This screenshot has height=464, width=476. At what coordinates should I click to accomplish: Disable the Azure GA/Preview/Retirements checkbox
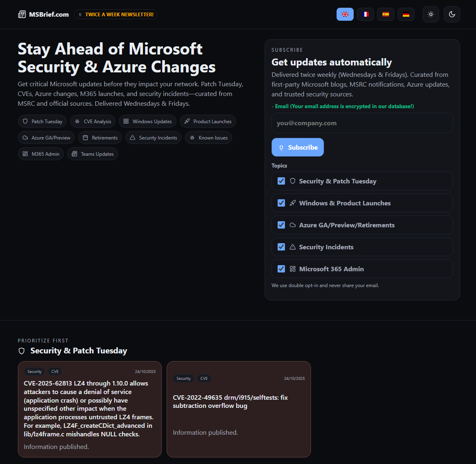(281, 225)
